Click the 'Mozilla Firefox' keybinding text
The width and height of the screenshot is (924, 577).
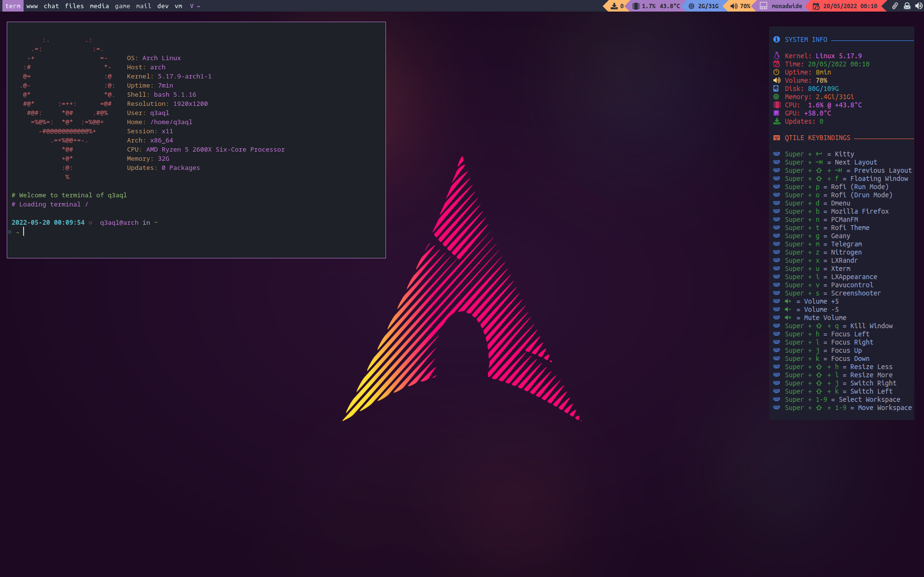(860, 211)
